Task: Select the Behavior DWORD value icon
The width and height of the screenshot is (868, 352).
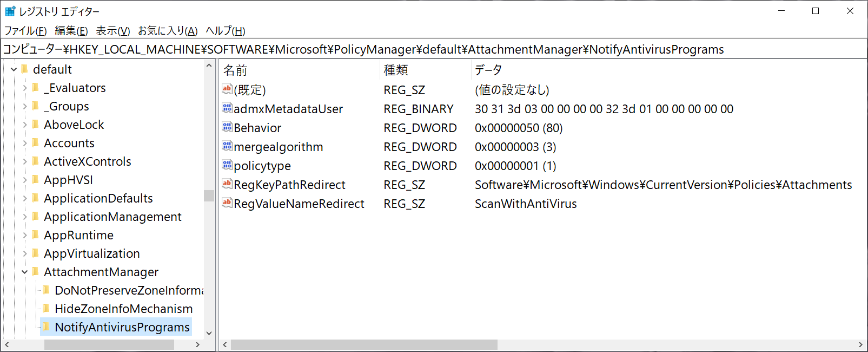Action: point(227,127)
